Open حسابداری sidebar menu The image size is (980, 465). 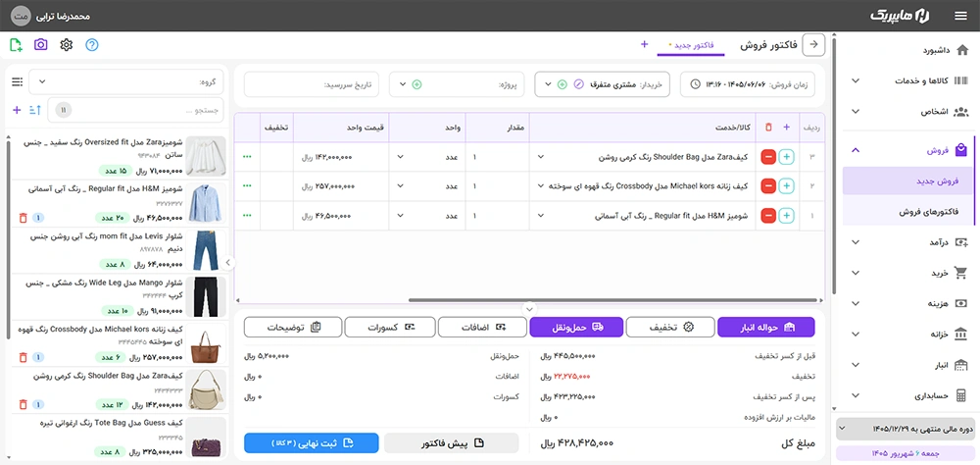coord(908,395)
